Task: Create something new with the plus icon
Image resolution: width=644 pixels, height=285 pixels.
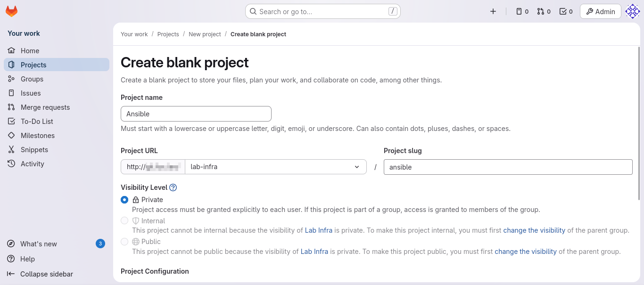Action: click(493, 11)
